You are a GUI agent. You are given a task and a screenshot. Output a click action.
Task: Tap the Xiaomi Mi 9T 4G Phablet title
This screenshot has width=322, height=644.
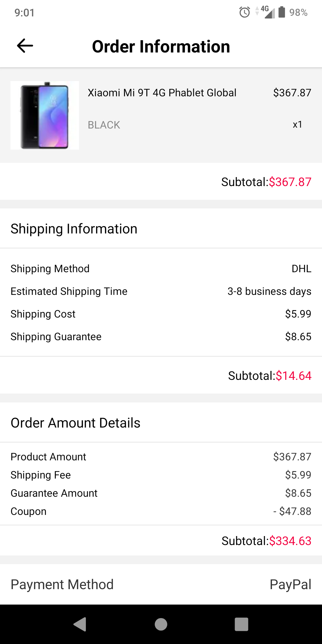(162, 93)
